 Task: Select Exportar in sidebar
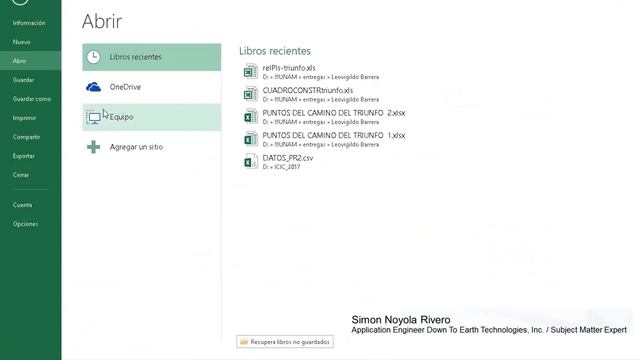(23, 156)
